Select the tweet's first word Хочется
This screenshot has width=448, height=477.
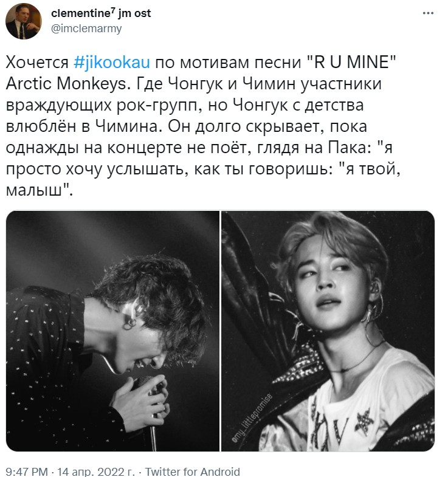(37, 63)
